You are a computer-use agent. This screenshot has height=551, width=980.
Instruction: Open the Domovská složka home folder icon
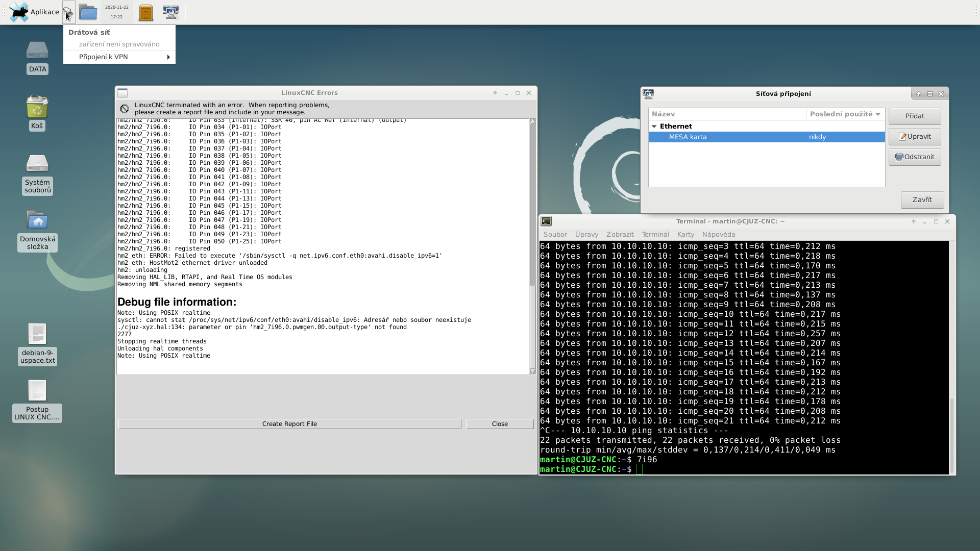[x=37, y=220]
